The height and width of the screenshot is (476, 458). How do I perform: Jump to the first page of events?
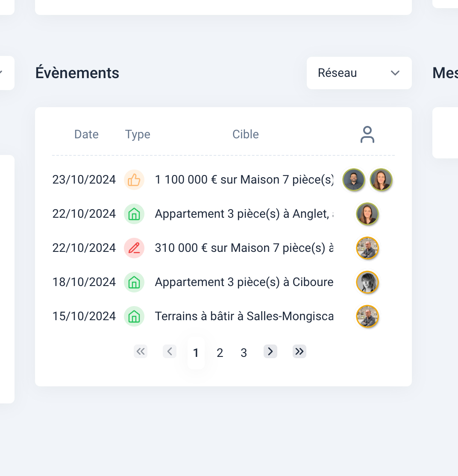coord(141,351)
